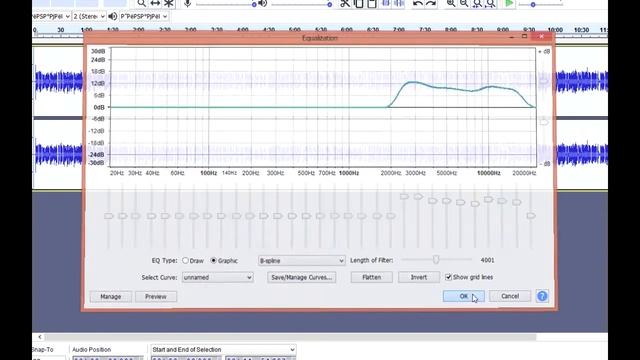This screenshot has height=360, width=640.
Task: Click the highest-frequency EQ band slider
Action: pos(531,216)
